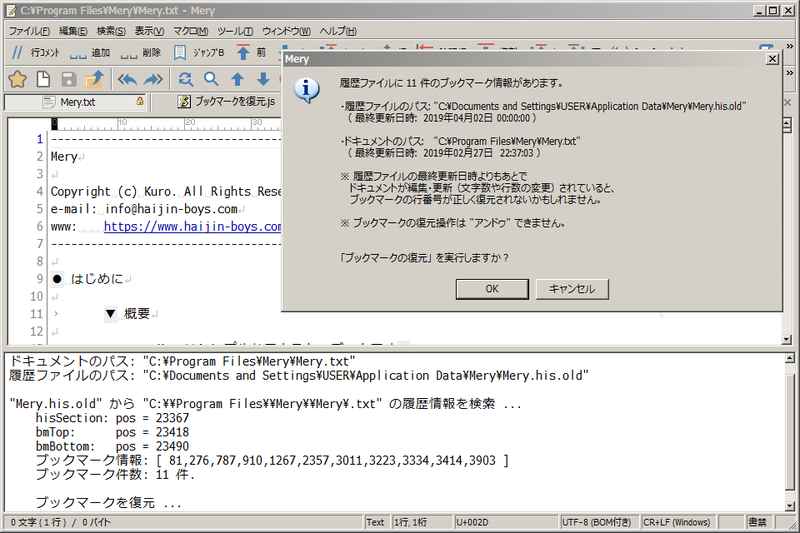
Task: Open a file using the folder icon
Action: [94, 79]
